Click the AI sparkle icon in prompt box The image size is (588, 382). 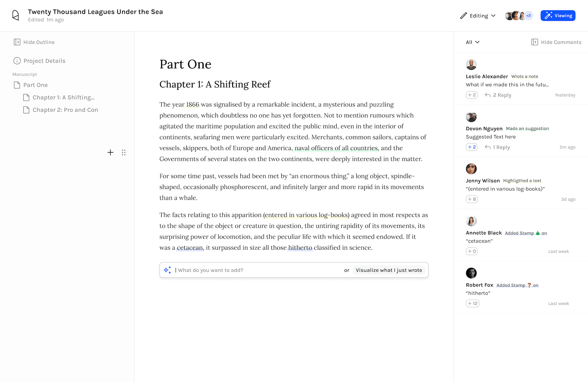(x=168, y=270)
